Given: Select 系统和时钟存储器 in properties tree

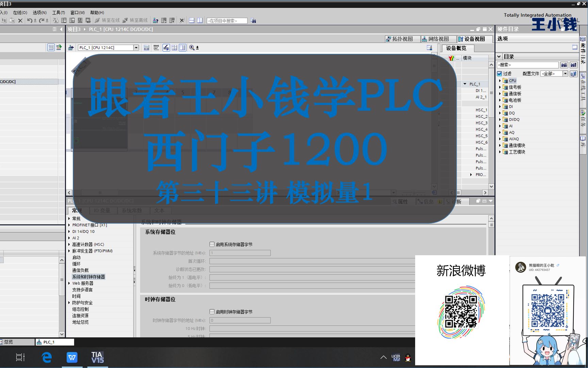Looking at the screenshot, I should [x=88, y=277].
